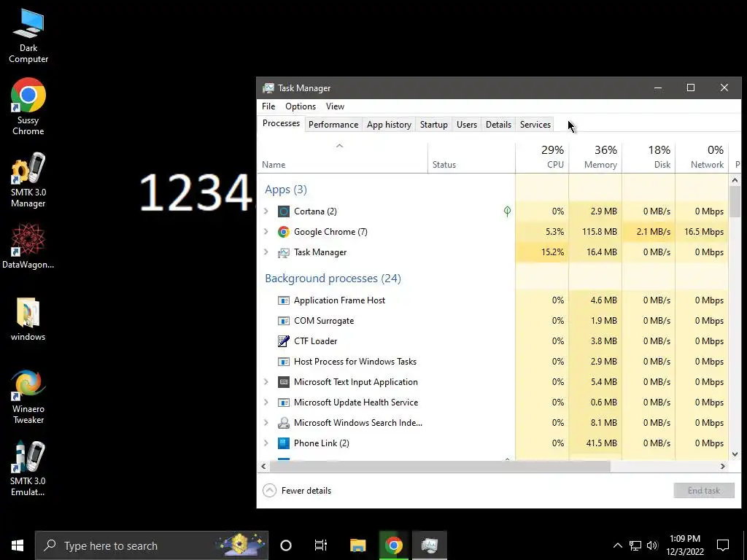Screen dimensions: 747x560
Task: Click the End task button
Action: point(704,491)
